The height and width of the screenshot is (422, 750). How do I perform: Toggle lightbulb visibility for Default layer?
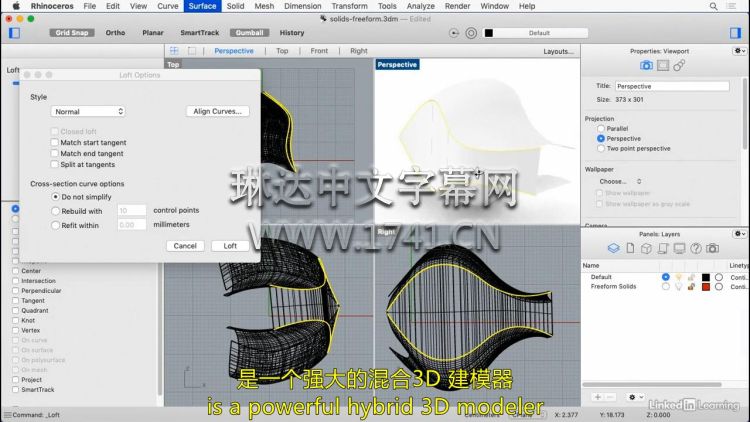678,277
